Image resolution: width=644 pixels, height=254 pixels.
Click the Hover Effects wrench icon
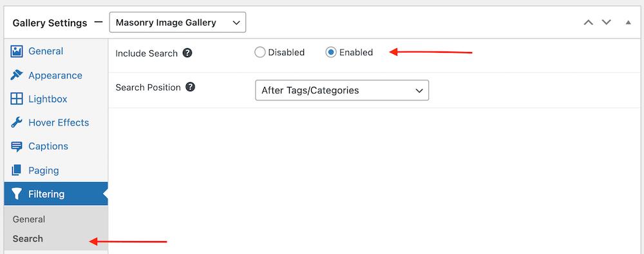pos(17,123)
